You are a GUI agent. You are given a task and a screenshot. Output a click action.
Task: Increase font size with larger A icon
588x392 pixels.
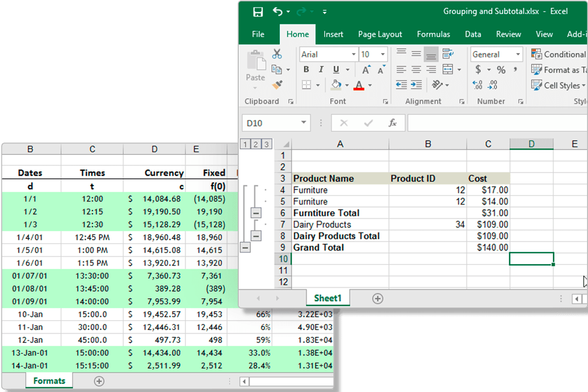click(x=366, y=70)
